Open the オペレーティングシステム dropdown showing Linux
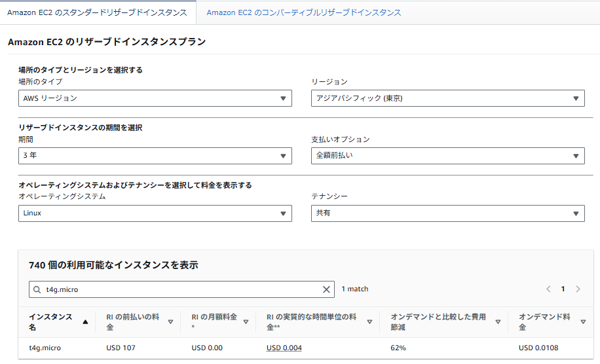The width and height of the screenshot is (600, 364). [155, 213]
